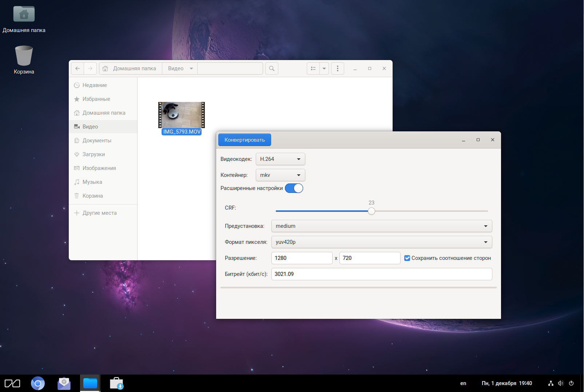Expand the Предустановка medium dropdown
This screenshot has width=584, height=392.
pos(381,226)
